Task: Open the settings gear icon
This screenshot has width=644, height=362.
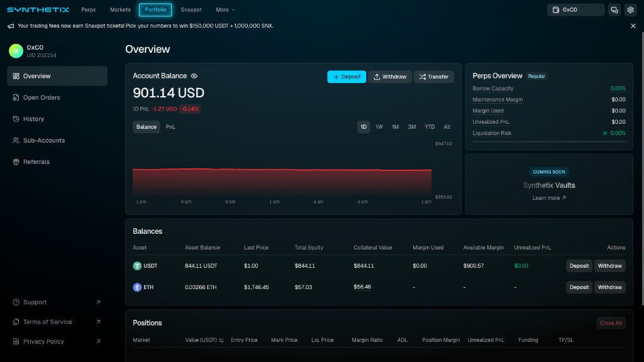Action: pos(630,10)
